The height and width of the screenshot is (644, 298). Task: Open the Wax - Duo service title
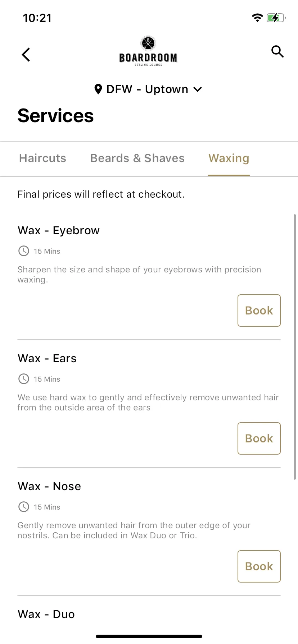coord(46,614)
